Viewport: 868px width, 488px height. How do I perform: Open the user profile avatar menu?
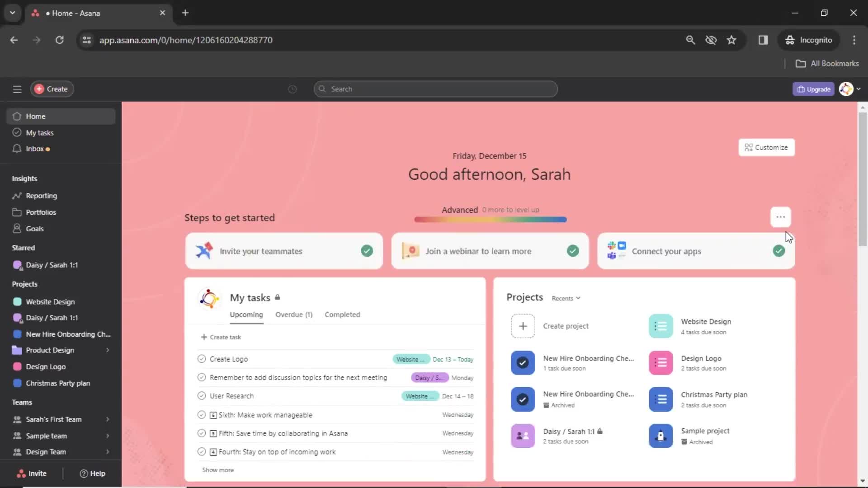(846, 89)
